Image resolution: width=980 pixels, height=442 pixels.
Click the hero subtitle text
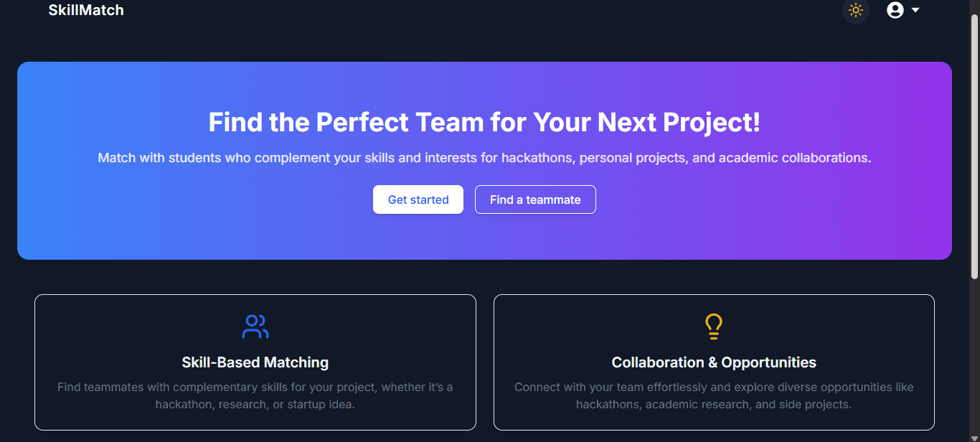pyautogui.click(x=484, y=158)
